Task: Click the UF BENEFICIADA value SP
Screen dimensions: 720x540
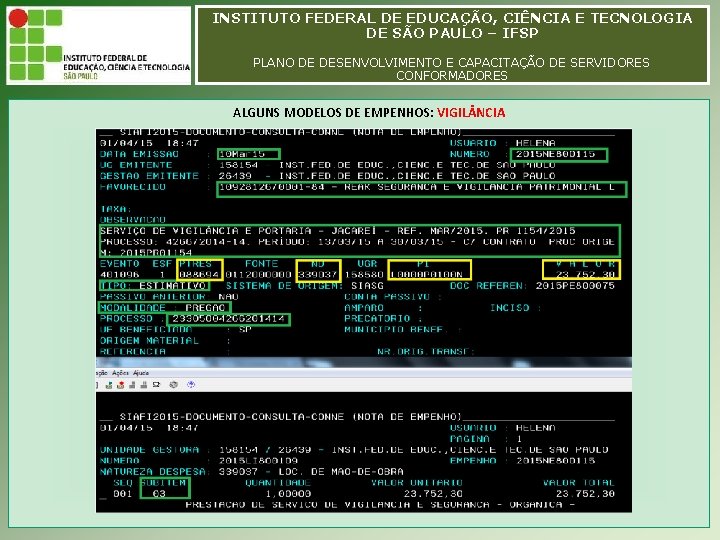Action: pyautogui.click(x=245, y=330)
